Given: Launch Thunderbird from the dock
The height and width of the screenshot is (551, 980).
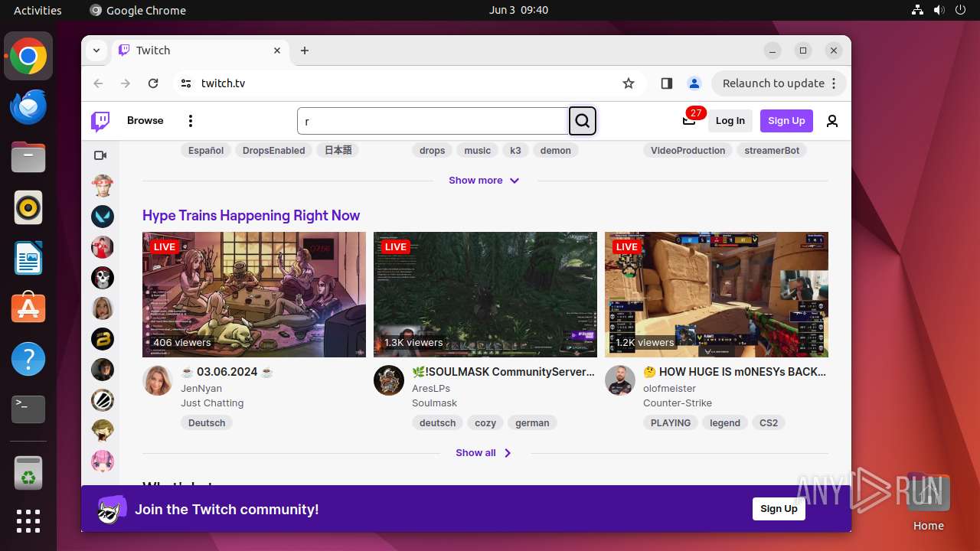Looking at the screenshot, I should tap(28, 106).
